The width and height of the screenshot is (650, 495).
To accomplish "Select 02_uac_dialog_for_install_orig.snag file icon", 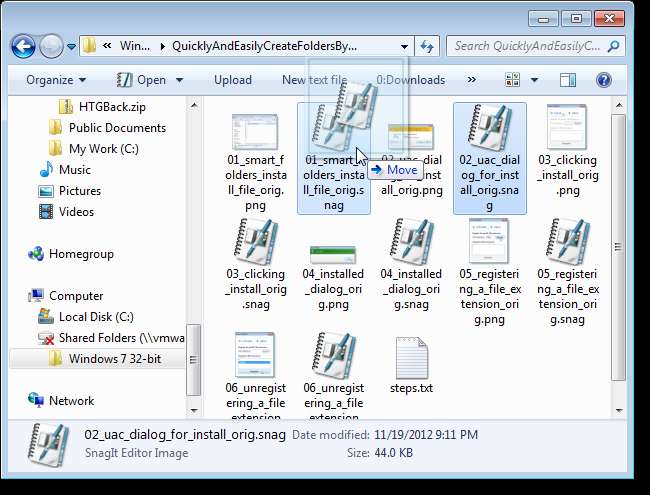I will click(490, 128).
